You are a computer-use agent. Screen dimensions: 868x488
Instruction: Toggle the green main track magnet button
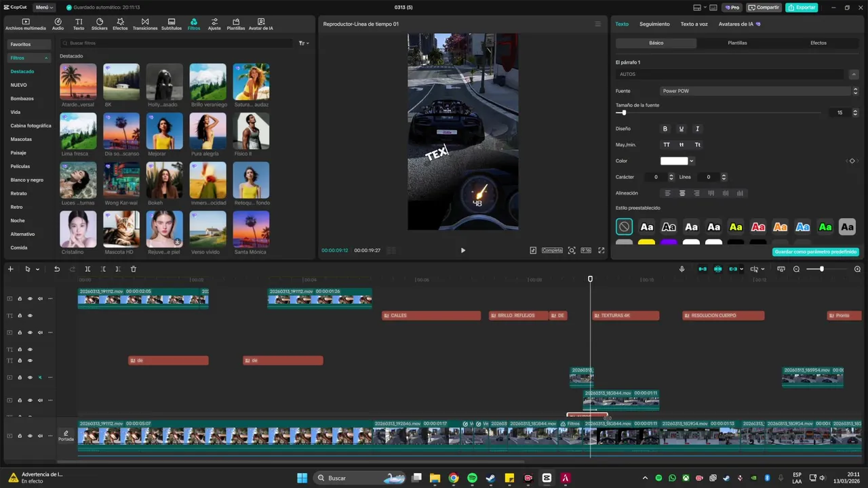point(703,269)
